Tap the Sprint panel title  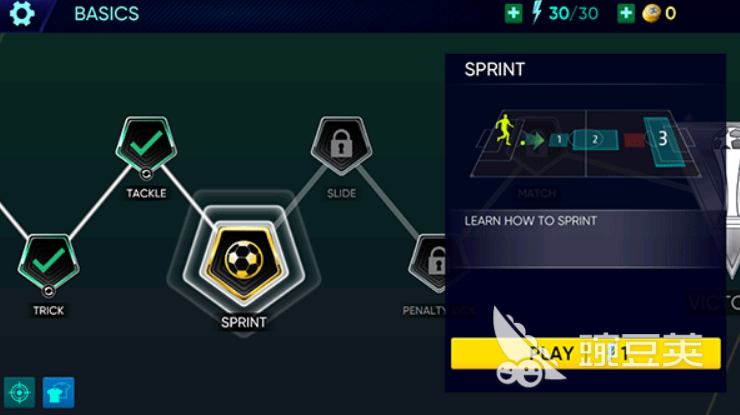tap(495, 70)
